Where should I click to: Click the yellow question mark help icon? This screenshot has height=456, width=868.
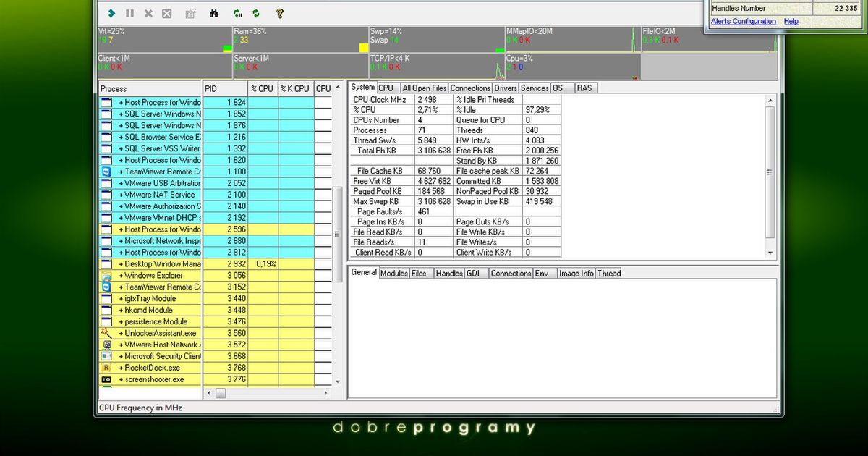(x=280, y=13)
